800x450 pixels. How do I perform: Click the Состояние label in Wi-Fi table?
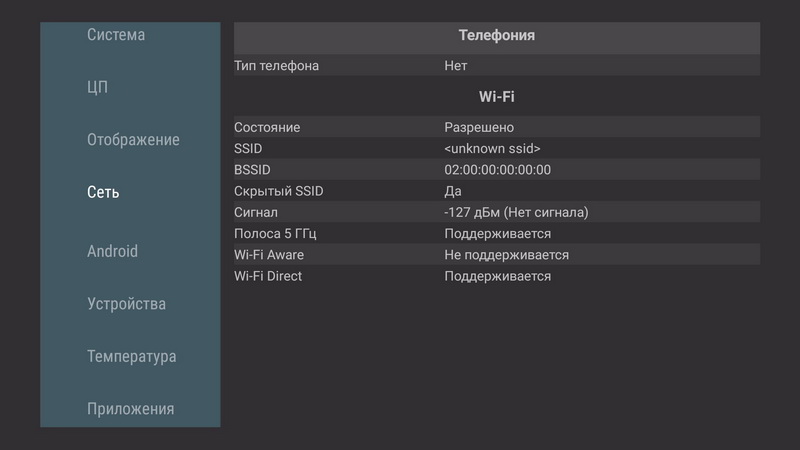[x=267, y=128]
